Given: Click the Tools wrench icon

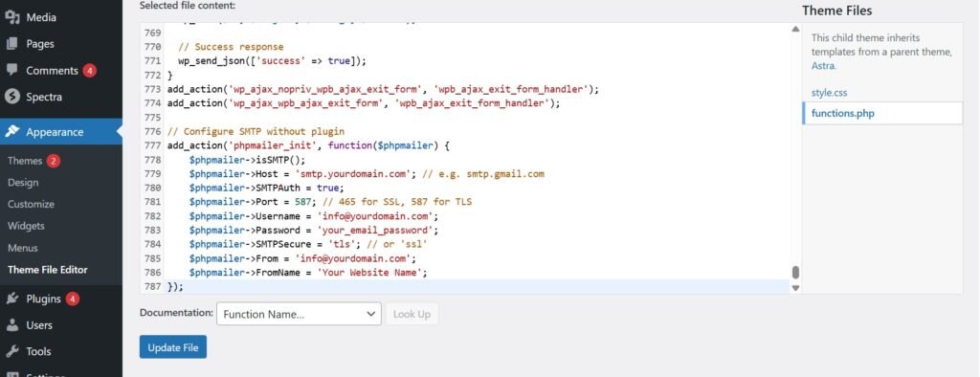Looking at the screenshot, I should [x=11, y=351].
